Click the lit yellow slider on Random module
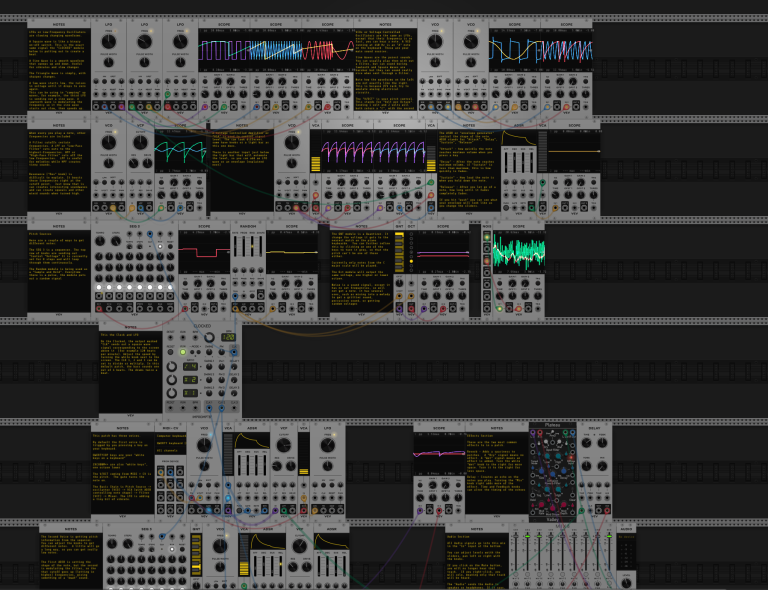Screen dimensions: 768x590 pos(252,246)
